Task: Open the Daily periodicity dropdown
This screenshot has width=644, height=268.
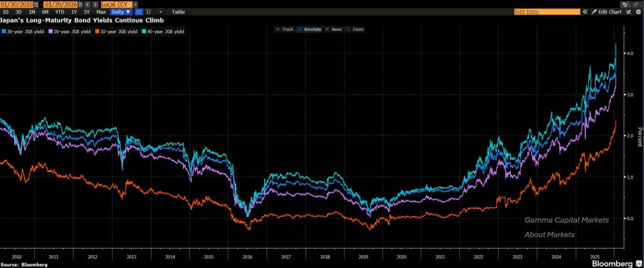Action: coord(120,12)
